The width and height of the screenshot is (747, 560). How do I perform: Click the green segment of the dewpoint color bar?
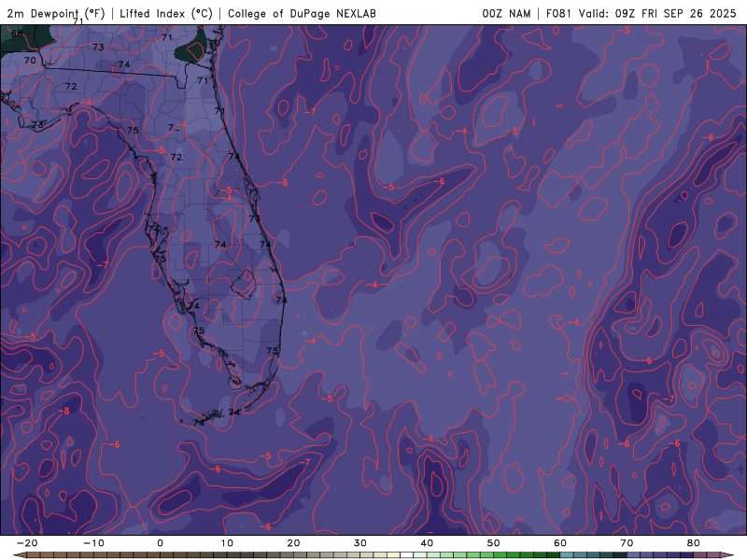pos(507,555)
